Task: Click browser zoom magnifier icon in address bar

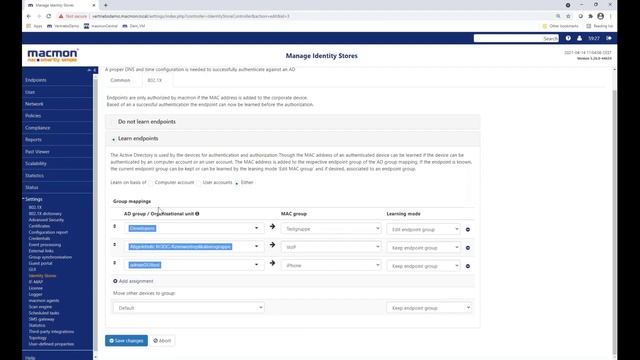Action: click(x=558, y=16)
